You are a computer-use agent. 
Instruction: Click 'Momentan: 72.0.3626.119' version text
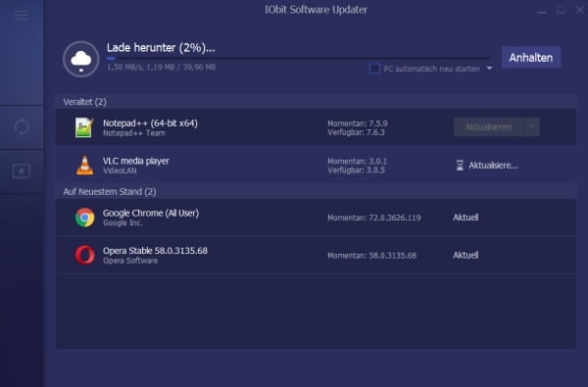point(374,218)
